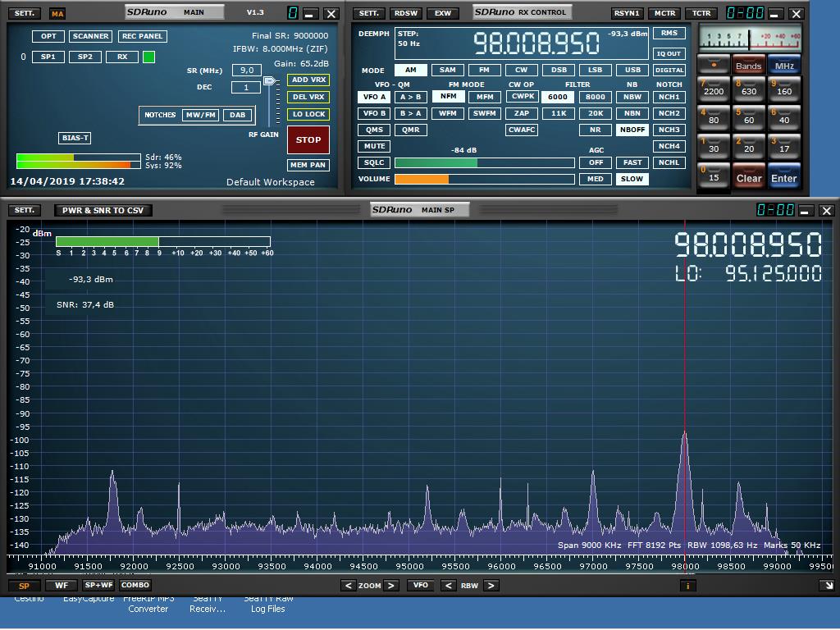Click PWR & SNR TO CSV button
This screenshot has width=840, height=630.
103,211
